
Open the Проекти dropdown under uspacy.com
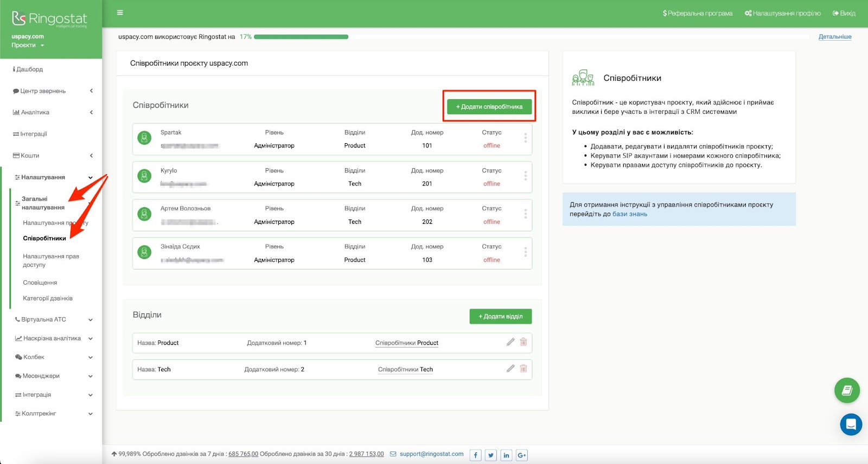click(28, 46)
